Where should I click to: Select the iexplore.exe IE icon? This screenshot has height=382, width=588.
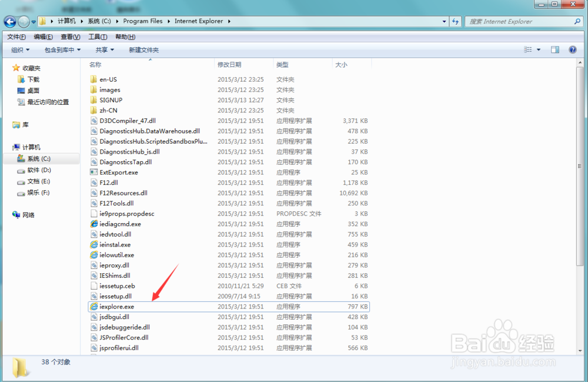93,306
